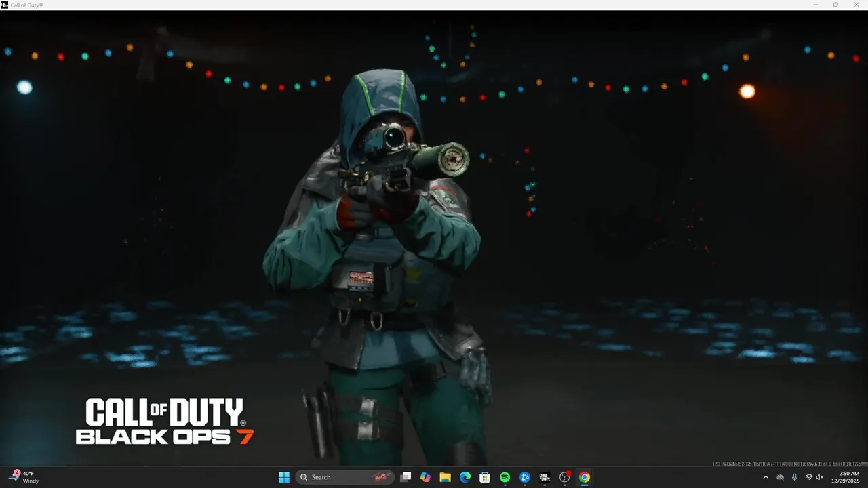Switch to OBS Studio on the taskbar
The width and height of the screenshot is (868, 488).
point(565,477)
